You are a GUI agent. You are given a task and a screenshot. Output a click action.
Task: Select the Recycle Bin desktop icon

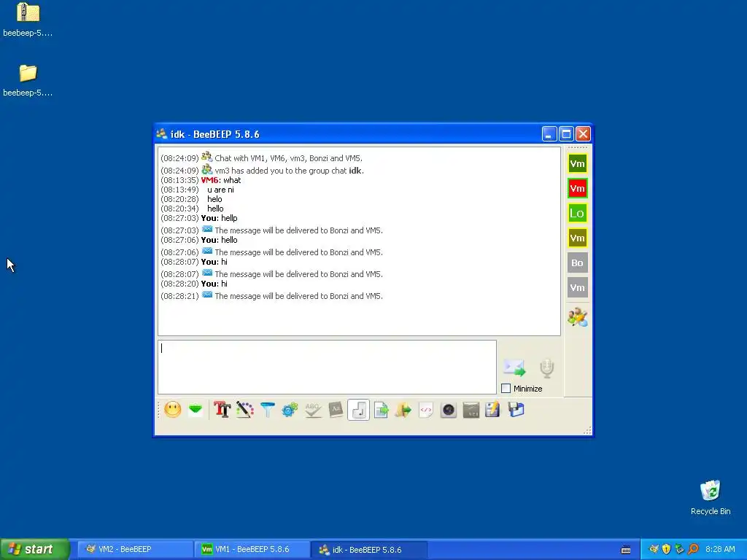tap(711, 497)
